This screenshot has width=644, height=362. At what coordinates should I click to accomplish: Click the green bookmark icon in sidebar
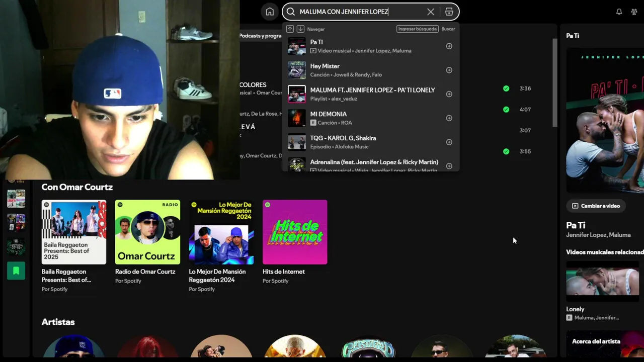point(16,271)
